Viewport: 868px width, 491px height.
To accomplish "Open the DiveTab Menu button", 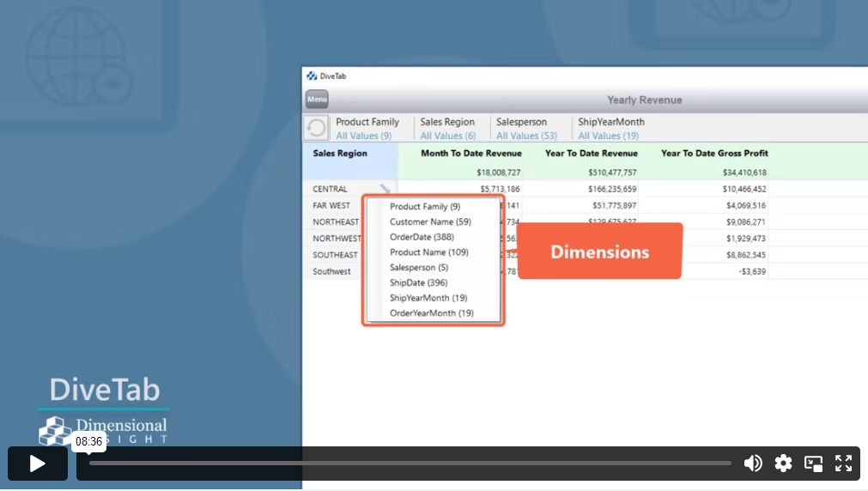I will pyautogui.click(x=317, y=99).
